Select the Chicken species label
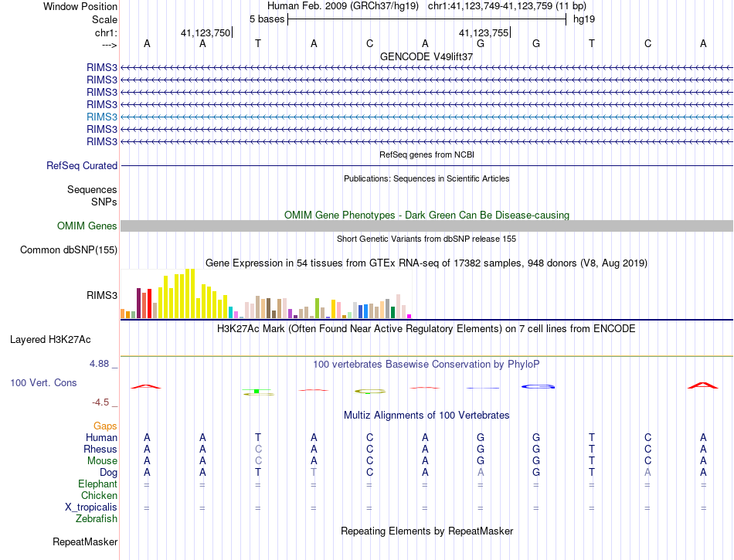Screen dimensions: 734x560 pyautogui.click(x=99, y=495)
